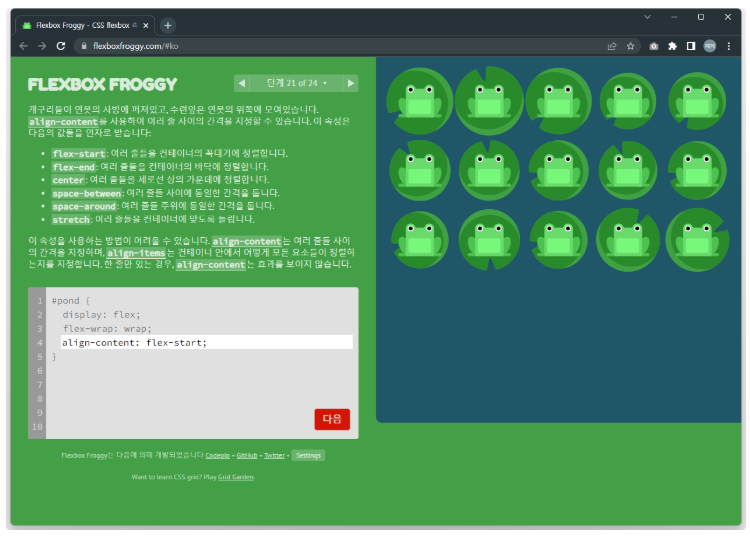Open the Codepip link
Screen dimensions: 750x539
(x=218, y=456)
